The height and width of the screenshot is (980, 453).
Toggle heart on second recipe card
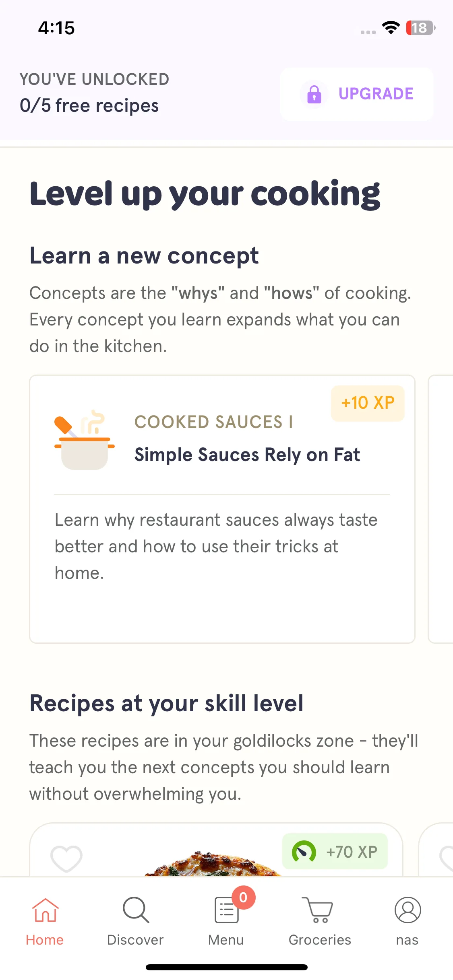[x=446, y=858]
